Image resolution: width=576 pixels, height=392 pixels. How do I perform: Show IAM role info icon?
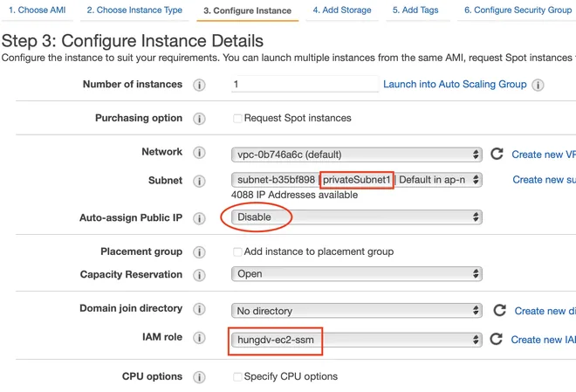pos(199,338)
